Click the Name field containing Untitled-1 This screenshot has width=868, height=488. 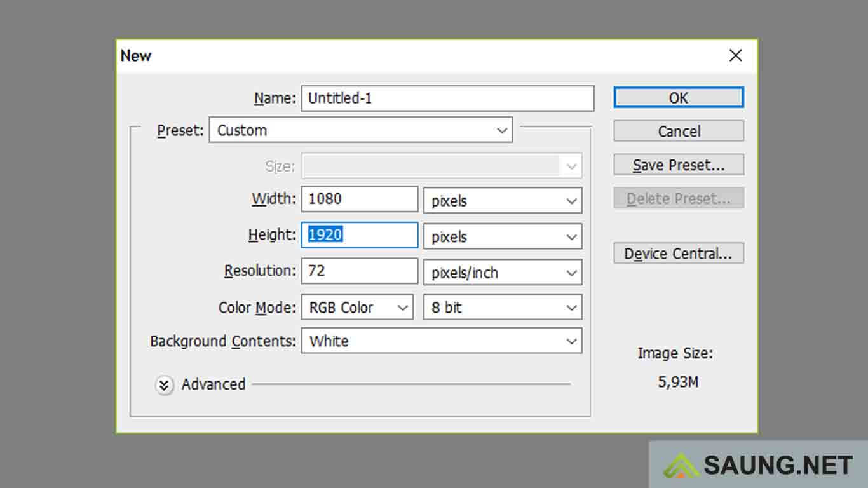(x=447, y=98)
